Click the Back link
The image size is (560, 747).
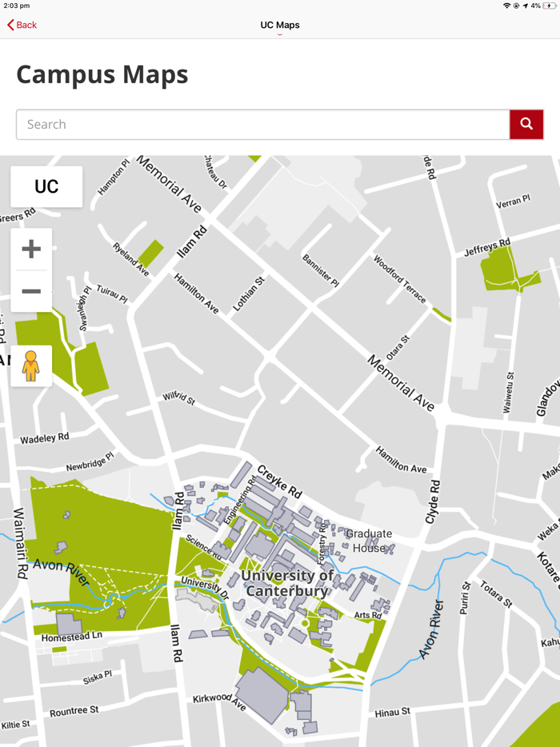point(22,25)
